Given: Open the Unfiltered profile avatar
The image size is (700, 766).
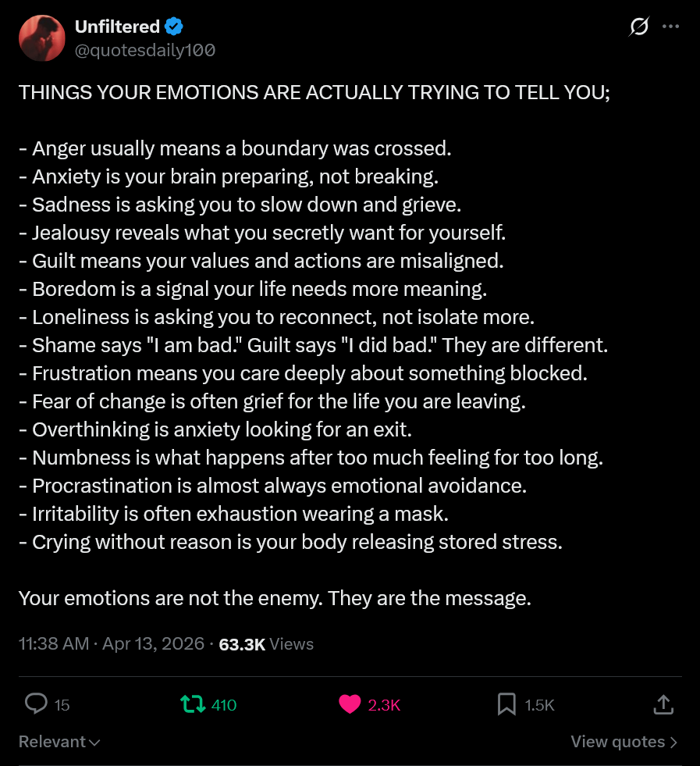Looking at the screenshot, I should pyautogui.click(x=41, y=37).
